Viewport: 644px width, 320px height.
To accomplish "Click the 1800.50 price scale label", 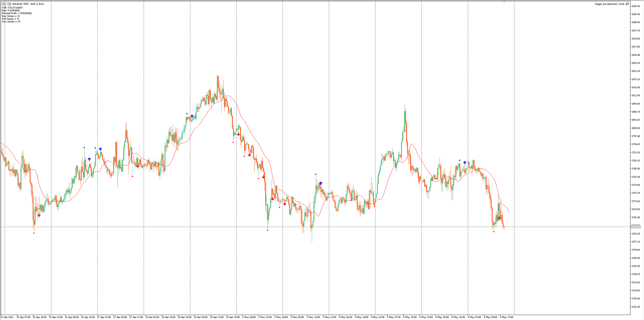I will [x=636, y=128].
